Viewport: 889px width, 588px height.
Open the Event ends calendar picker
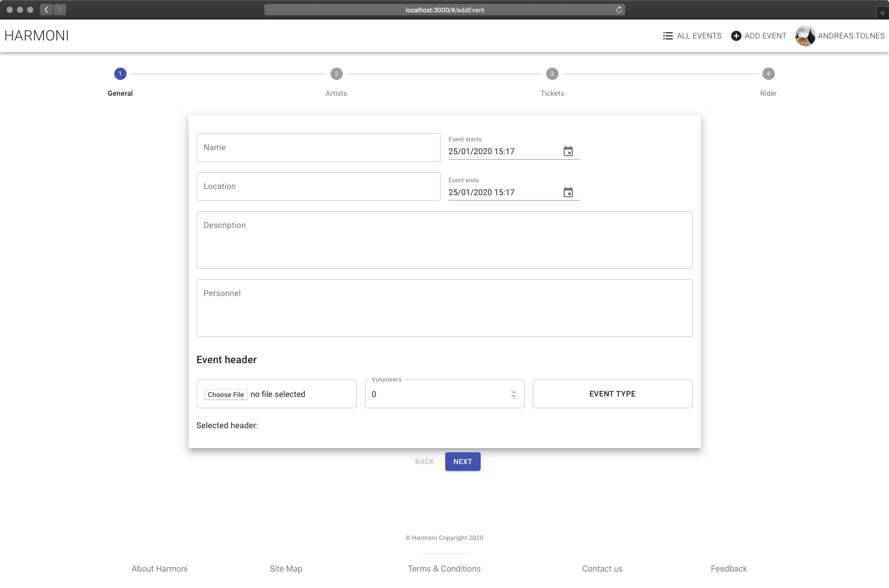pos(568,192)
